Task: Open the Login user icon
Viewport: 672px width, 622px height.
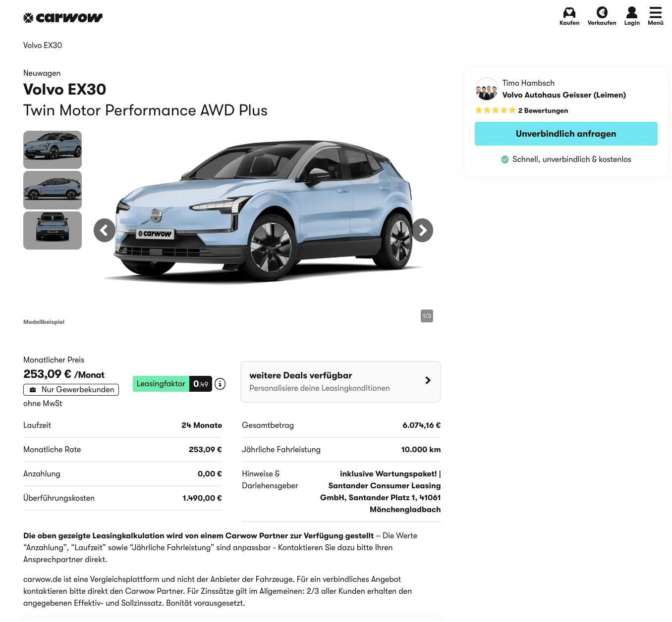Action: (x=632, y=16)
